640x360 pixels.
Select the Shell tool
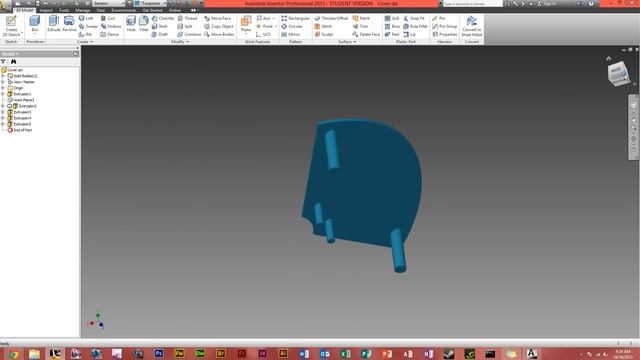tap(160, 26)
